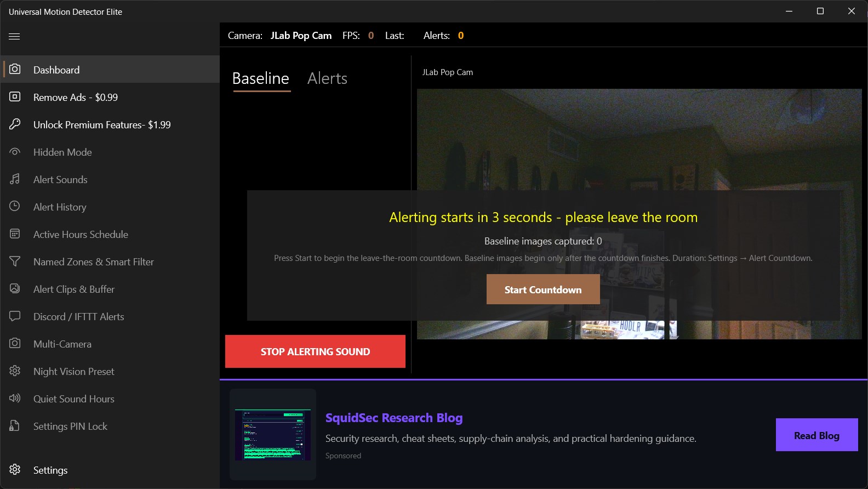Click the Hidden Mode eye icon
The image size is (868, 489).
15,151
